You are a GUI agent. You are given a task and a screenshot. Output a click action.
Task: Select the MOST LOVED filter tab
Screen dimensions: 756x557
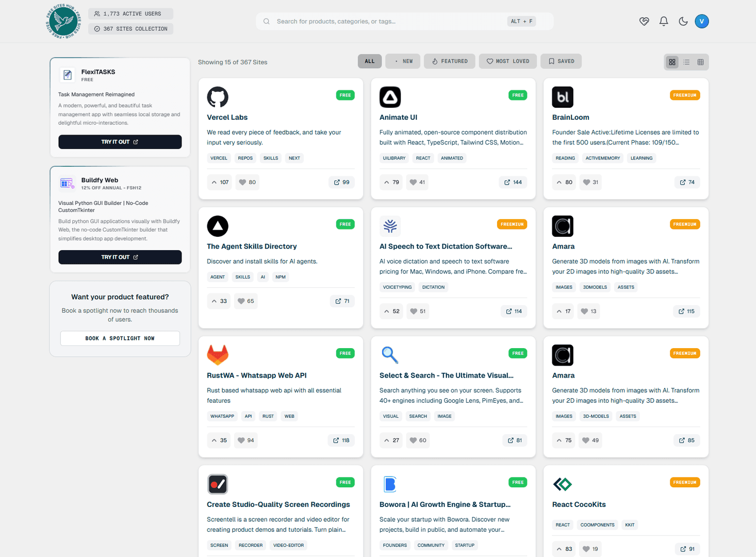[508, 61]
